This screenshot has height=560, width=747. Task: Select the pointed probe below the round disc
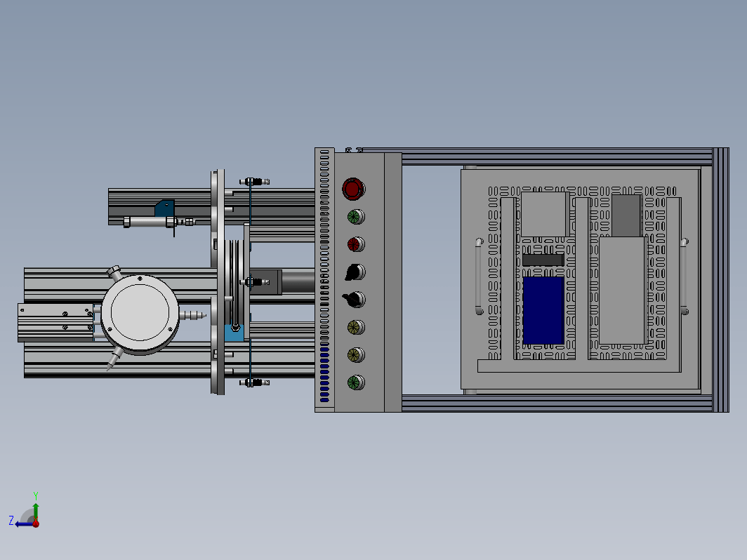[x=114, y=359]
